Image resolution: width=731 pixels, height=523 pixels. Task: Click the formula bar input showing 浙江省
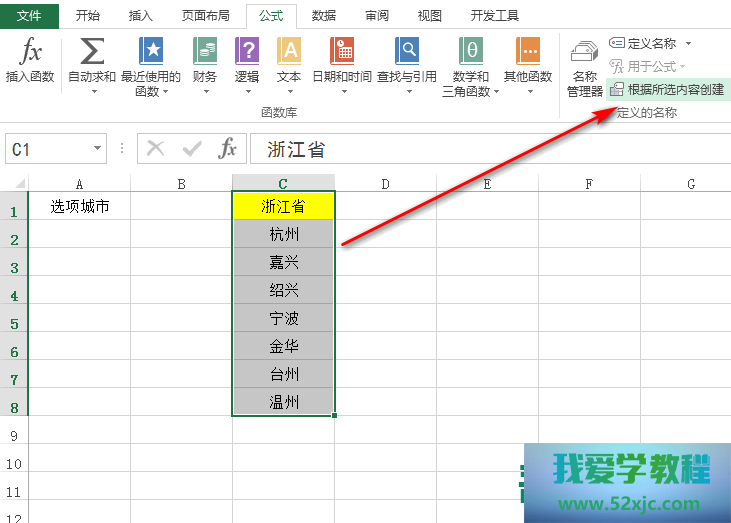click(480, 149)
